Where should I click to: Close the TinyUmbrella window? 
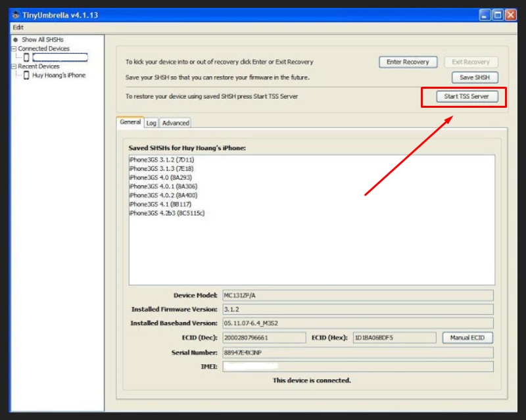point(511,15)
